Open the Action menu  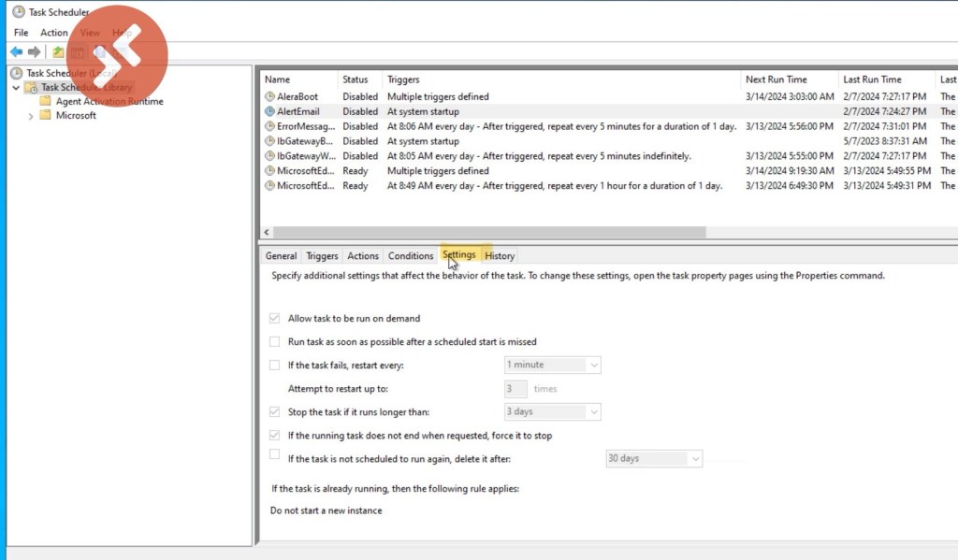[x=54, y=33]
